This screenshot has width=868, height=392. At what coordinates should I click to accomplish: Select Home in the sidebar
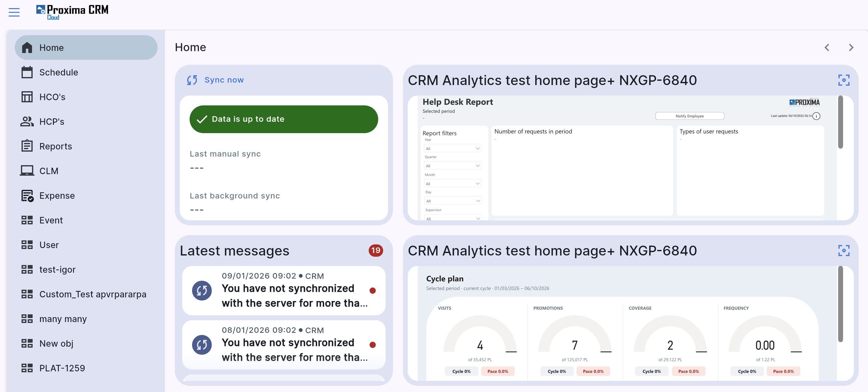(86, 47)
